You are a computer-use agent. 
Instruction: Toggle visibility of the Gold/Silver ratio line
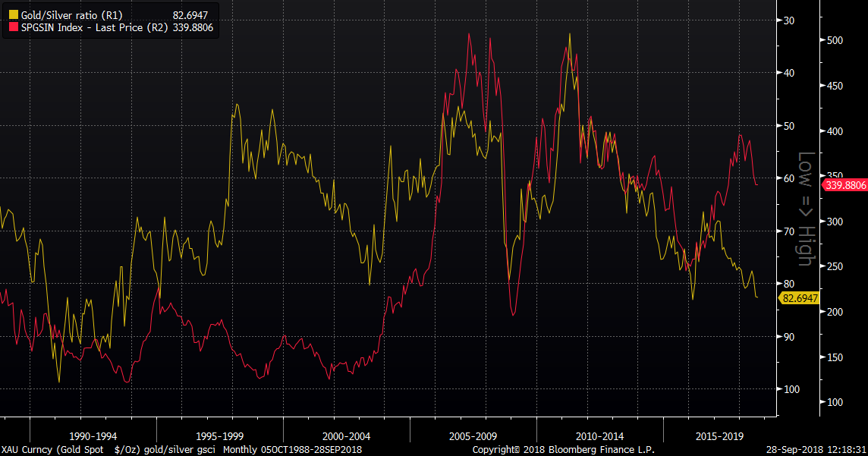pyautogui.click(x=13, y=13)
